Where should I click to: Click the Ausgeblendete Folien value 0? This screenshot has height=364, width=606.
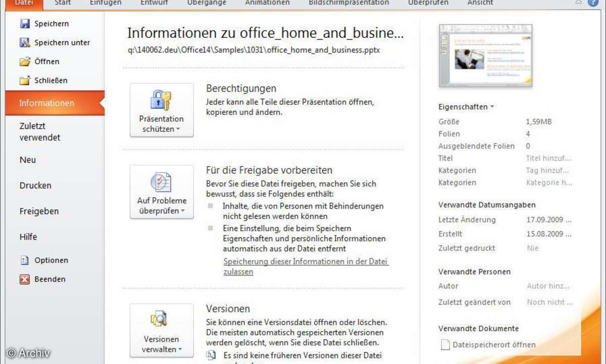click(x=528, y=146)
